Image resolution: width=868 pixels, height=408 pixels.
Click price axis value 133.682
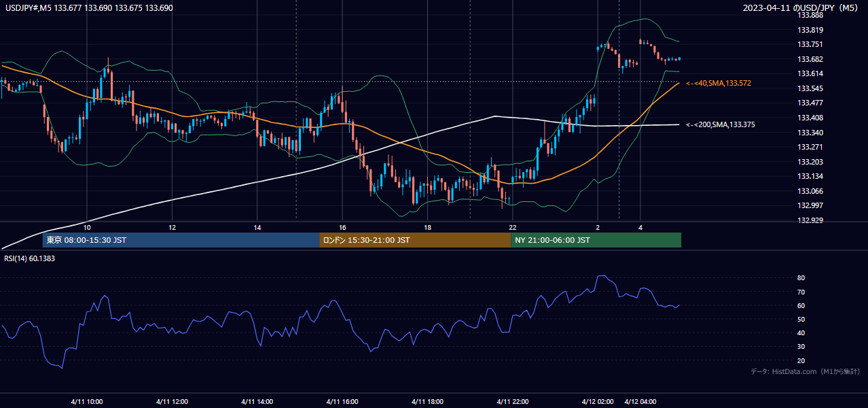pos(810,59)
